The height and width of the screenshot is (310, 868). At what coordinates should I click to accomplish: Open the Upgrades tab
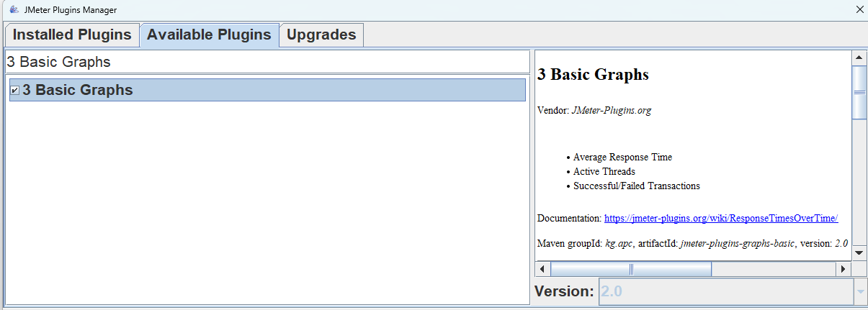(x=321, y=35)
